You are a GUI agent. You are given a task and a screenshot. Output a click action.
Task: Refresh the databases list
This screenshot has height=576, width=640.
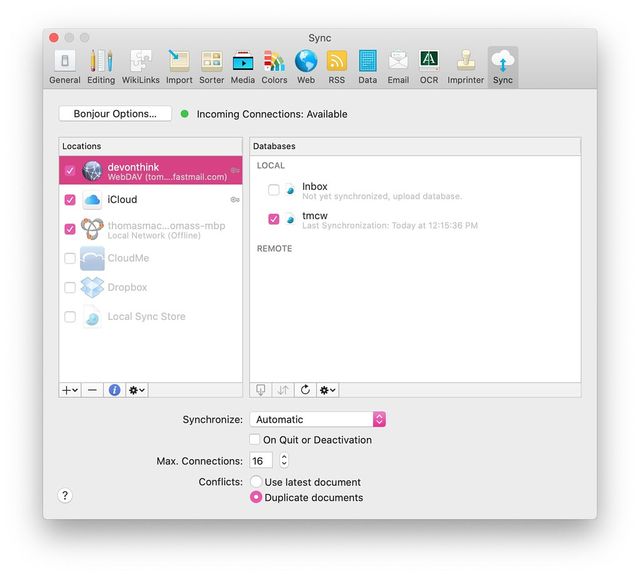(x=305, y=390)
